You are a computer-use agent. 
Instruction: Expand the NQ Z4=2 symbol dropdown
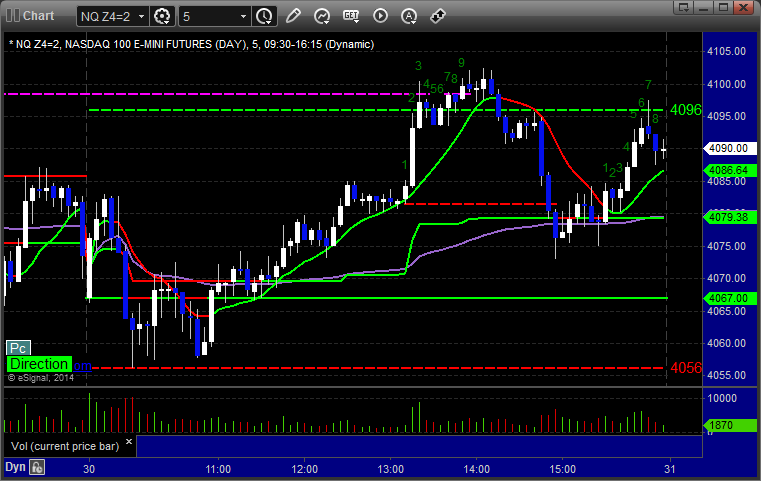tap(141, 17)
